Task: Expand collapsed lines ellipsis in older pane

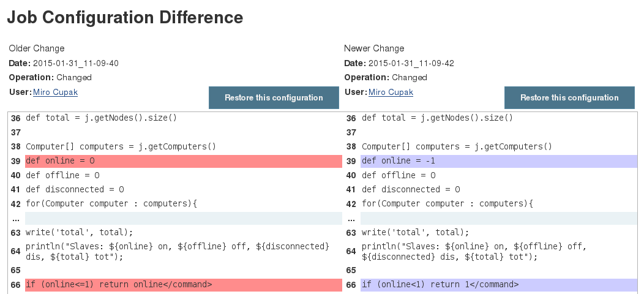Action: (15, 219)
